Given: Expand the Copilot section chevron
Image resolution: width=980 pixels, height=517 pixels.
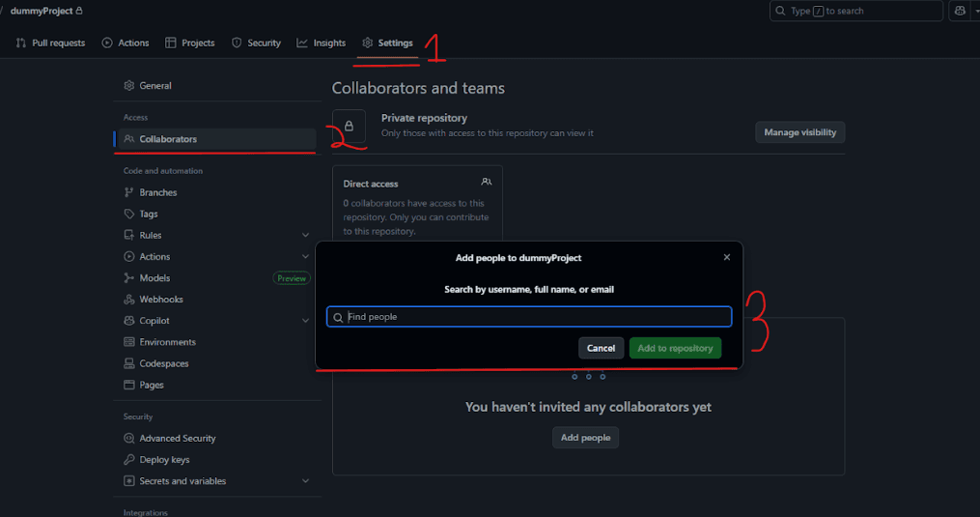Looking at the screenshot, I should pyautogui.click(x=306, y=321).
